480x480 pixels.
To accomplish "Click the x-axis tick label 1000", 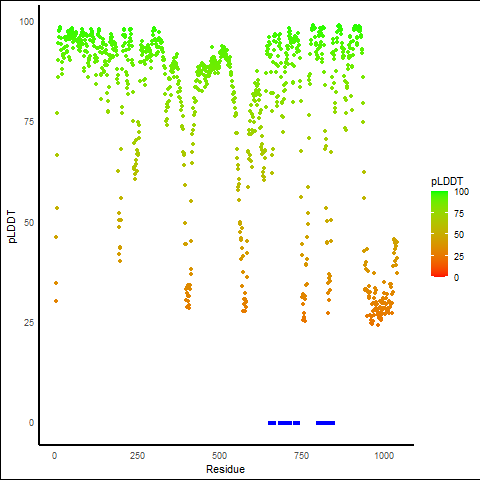I will (384, 455).
